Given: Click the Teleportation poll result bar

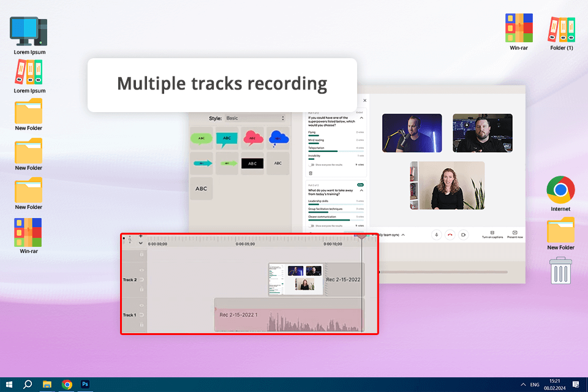Looking at the screenshot, I should coord(336,151).
